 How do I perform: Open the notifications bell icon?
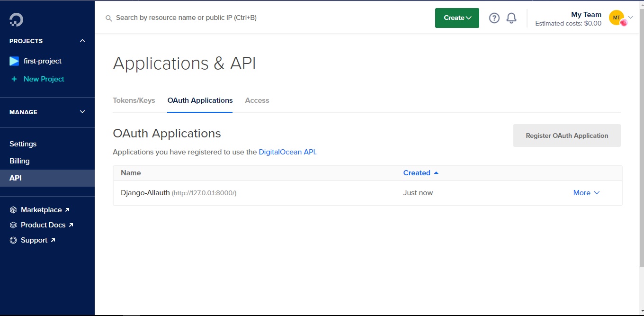point(511,18)
